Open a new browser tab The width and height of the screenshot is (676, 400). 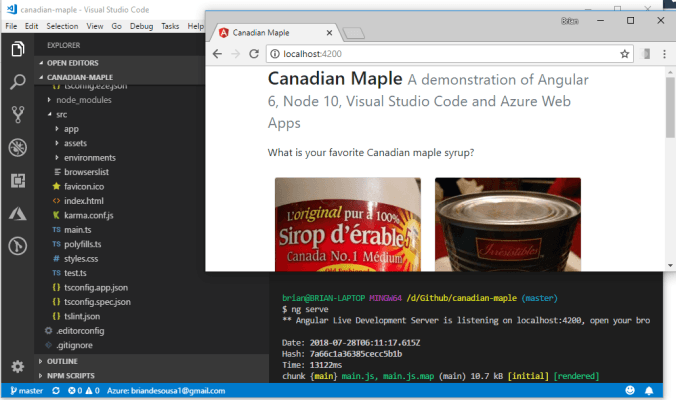(354, 33)
